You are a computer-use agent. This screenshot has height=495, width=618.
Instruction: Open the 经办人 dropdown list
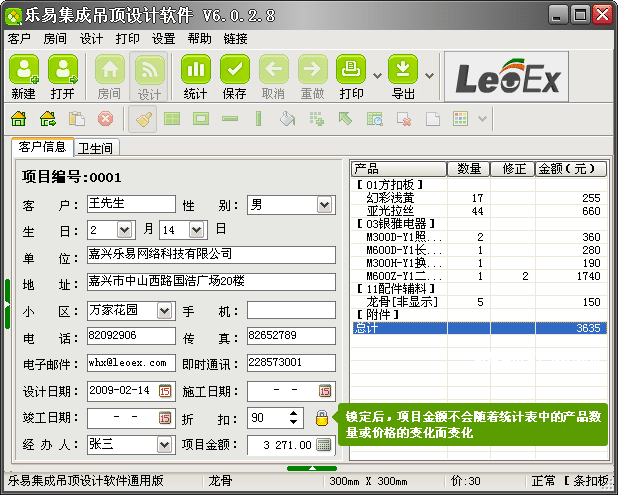[x=165, y=444]
